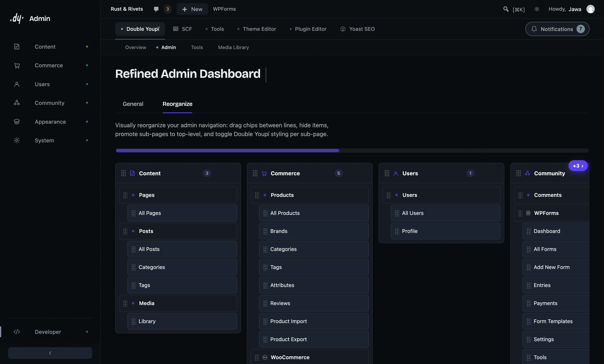Click the Users person icon in sidebar

[x=17, y=84]
